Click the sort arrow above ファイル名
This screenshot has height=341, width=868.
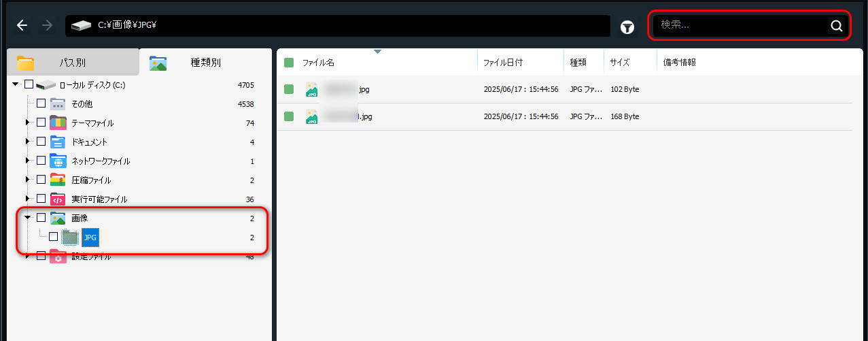(x=377, y=52)
